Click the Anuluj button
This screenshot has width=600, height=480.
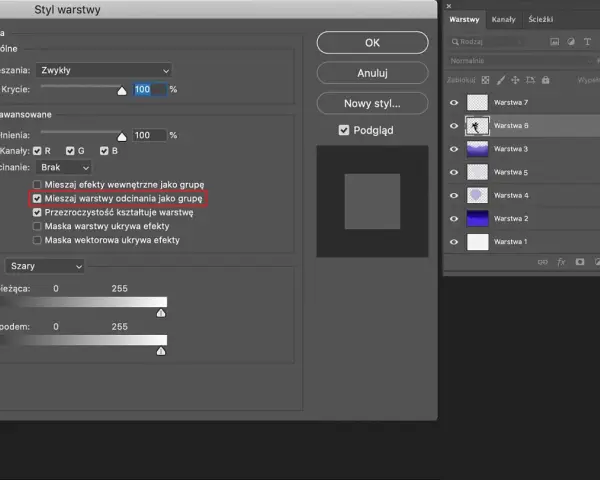[x=372, y=73]
